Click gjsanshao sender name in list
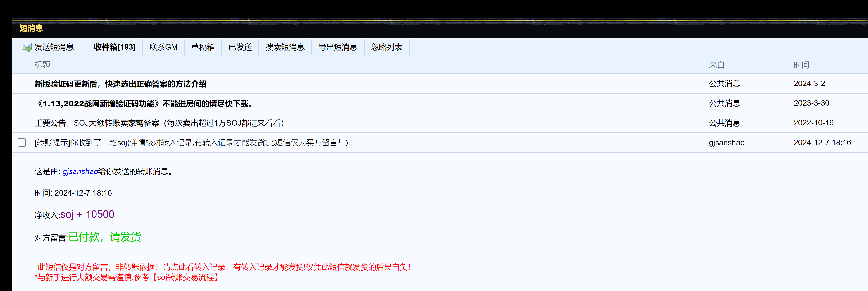The width and height of the screenshot is (868, 291). (726, 143)
